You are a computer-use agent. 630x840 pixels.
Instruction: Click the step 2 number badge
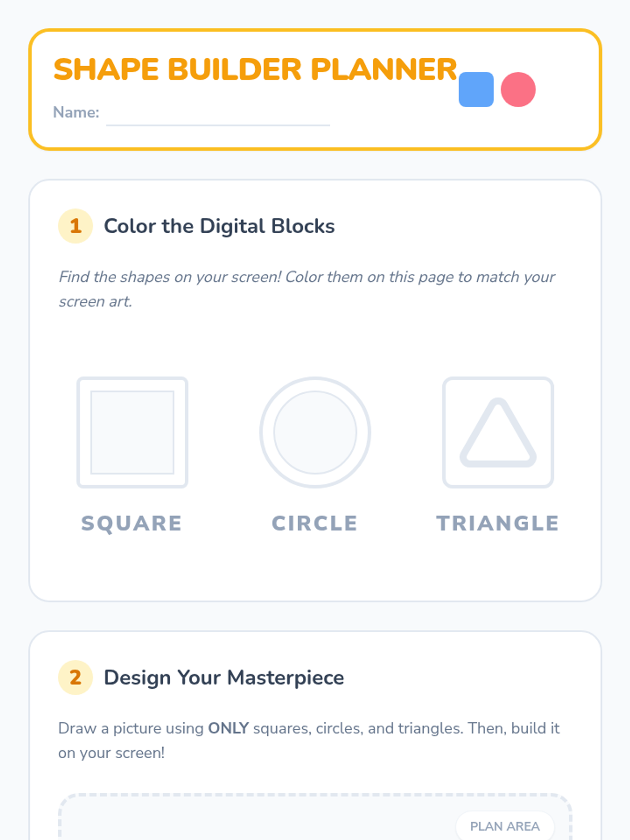pyautogui.click(x=76, y=677)
